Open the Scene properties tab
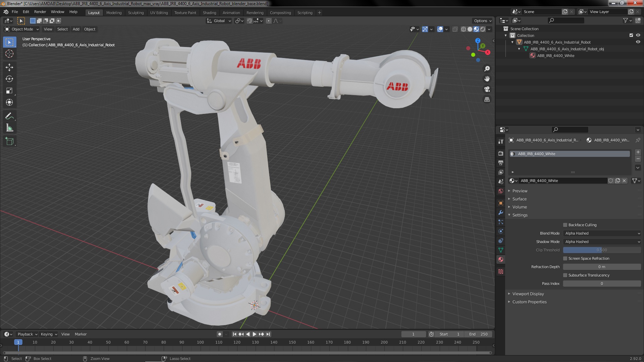The image size is (644, 362). pyautogui.click(x=501, y=181)
